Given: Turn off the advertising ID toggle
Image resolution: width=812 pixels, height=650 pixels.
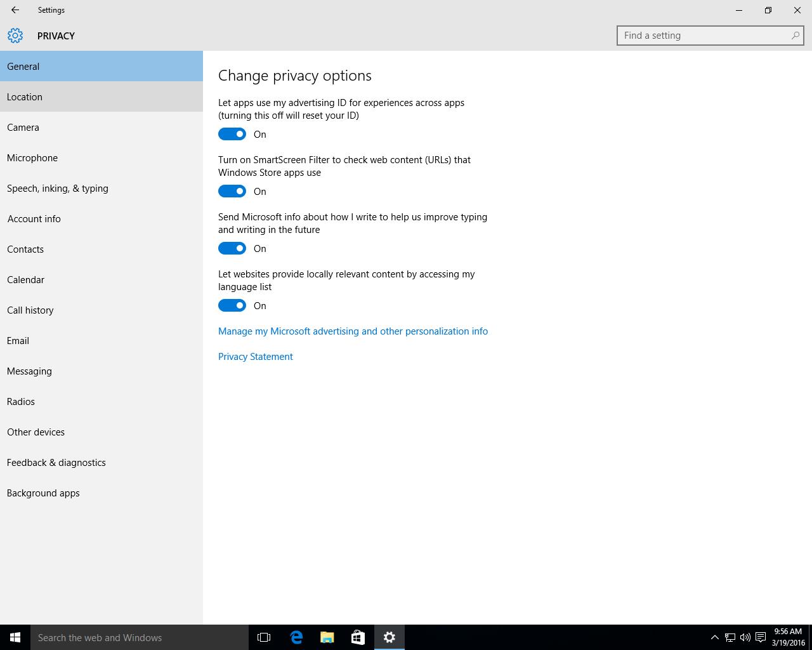Looking at the screenshot, I should coord(232,134).
